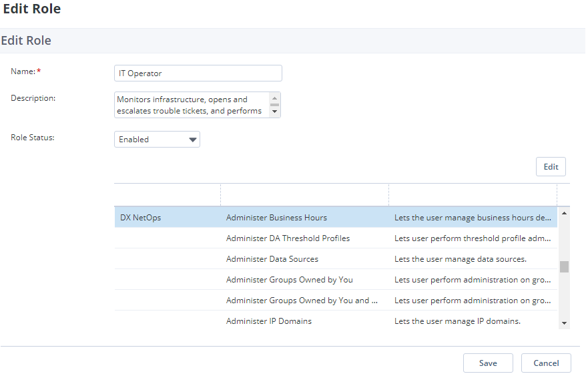The width and height of the screenshot is (588, 378).
Task: Click the 'Lets the user manage data sources' description
Action: coord(461,259)
